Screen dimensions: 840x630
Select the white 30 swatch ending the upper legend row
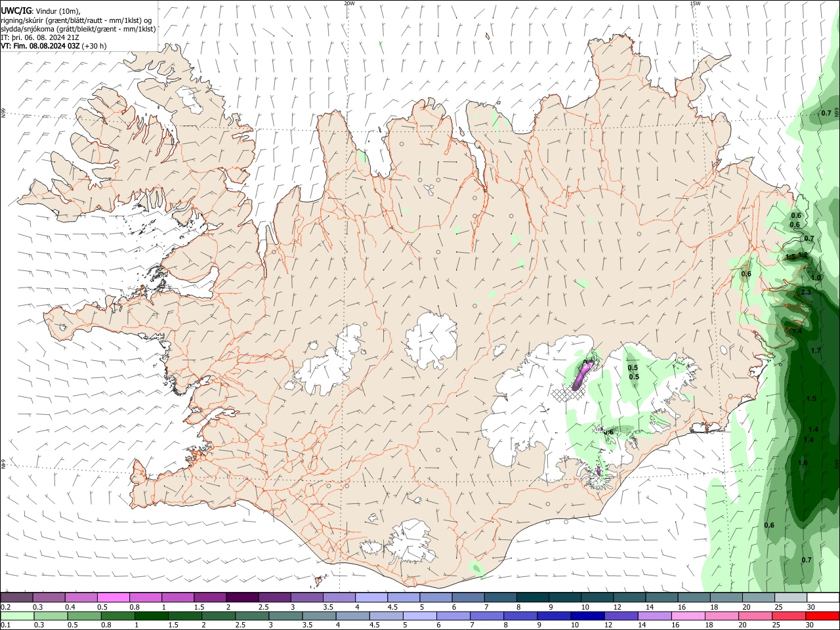click(x=822, y=598)
